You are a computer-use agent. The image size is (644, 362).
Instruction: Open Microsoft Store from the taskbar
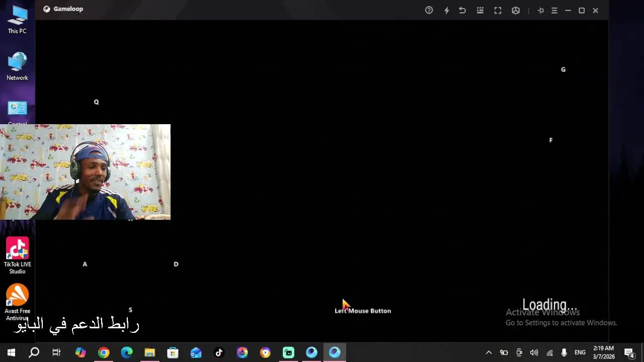(173, 352)
